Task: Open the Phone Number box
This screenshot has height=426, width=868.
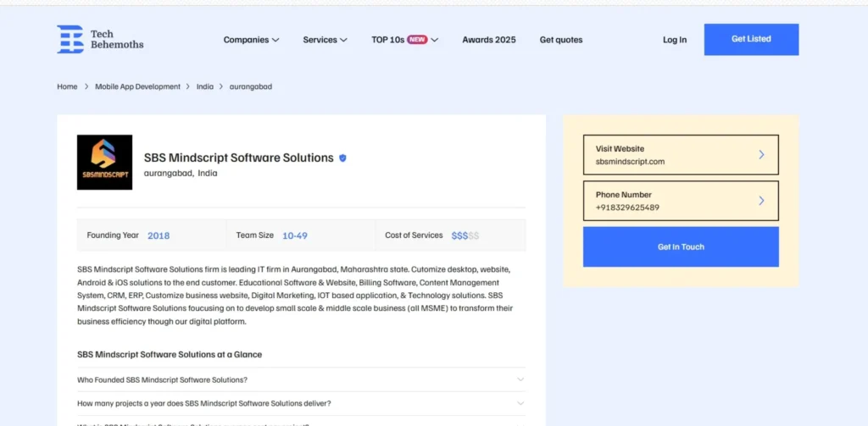Action: 681,201
